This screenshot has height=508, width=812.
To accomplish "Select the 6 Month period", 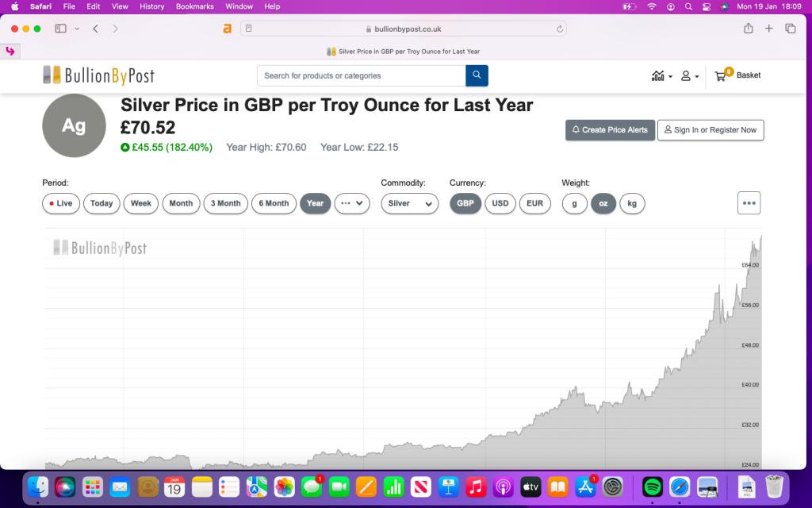I will point(274,203).
